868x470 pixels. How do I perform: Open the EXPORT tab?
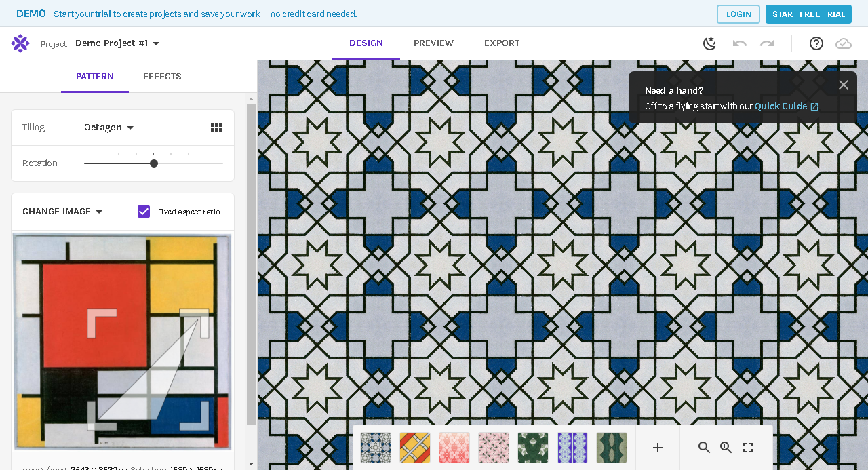pyautogui.click(x=502, y=43)
